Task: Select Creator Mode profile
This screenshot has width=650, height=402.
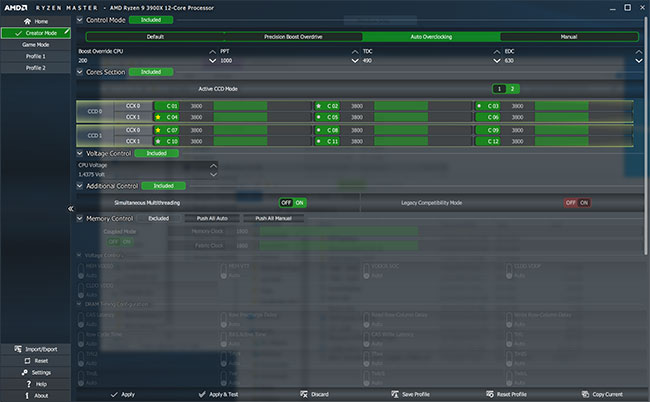Action: click(x=36, y=33)
